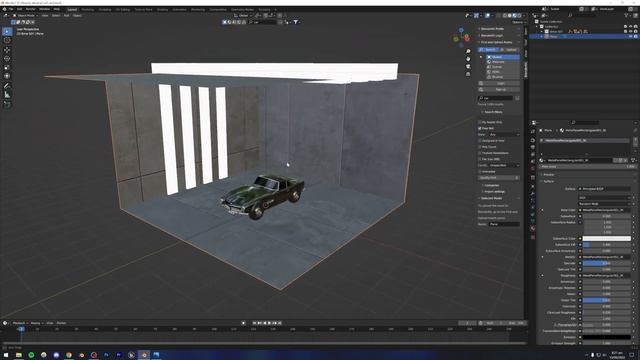Image resolution: width=640 pixels, height=360 pixels.
Task: Toggle the My Assets Only checkbox
Action: click(480, 122)
